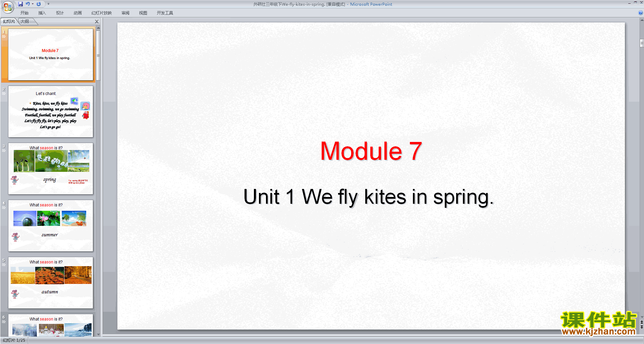Screen dimensions: 644x344
Task: Select slide 4 thumbnail with summer
Action: pos(51,226)
